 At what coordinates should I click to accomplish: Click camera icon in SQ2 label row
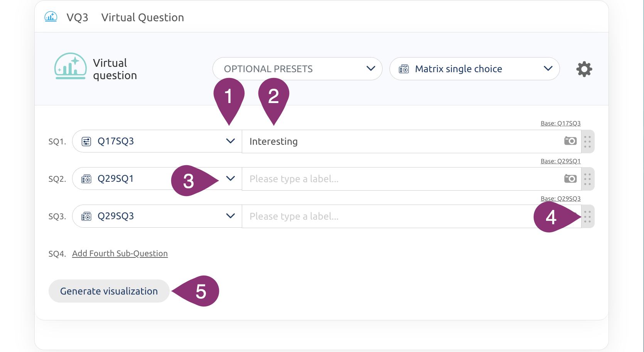[570, 178]
